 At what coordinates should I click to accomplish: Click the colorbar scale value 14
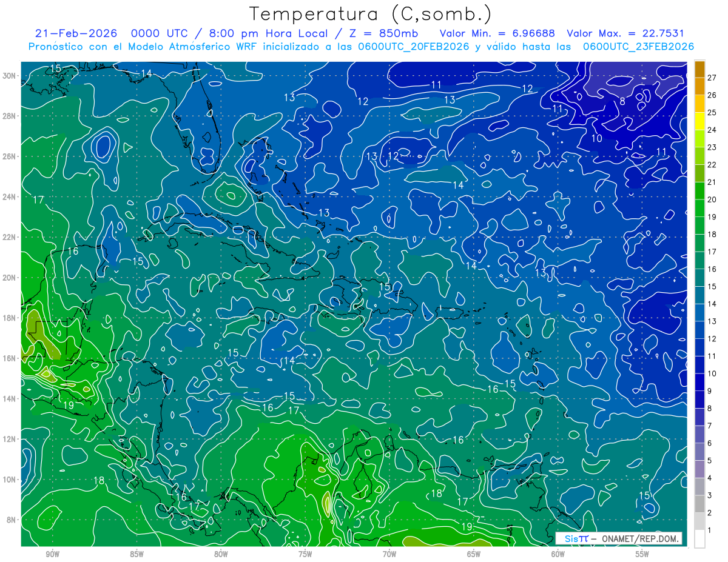[712, 304]
